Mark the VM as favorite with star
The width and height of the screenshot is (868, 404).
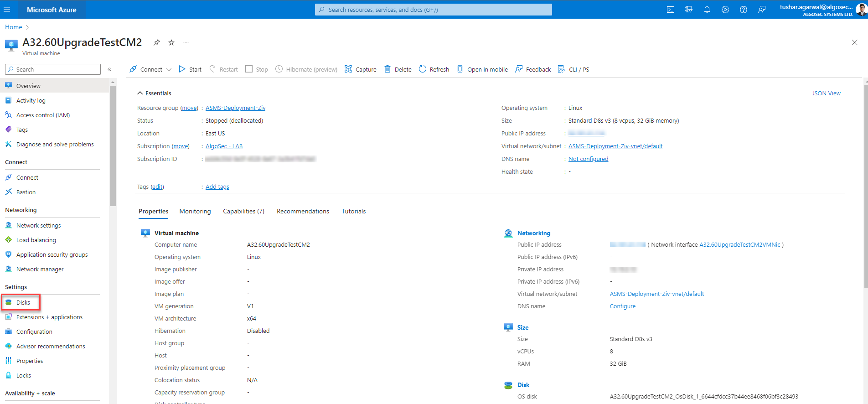pyautogui.click(x=171, y=42)
